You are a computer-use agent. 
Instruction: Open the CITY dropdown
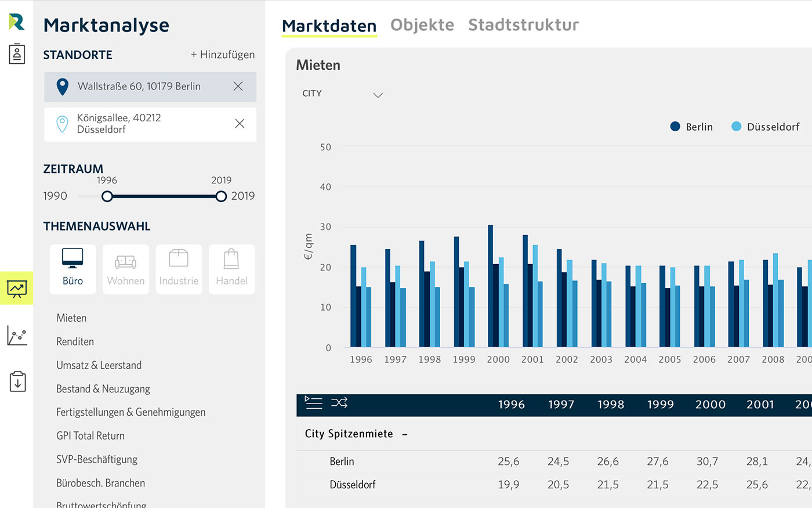coord(342,94)
